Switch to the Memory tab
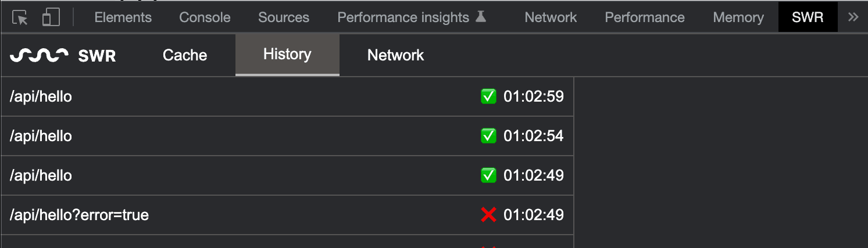868x248 pixels. tap(738, 17)
